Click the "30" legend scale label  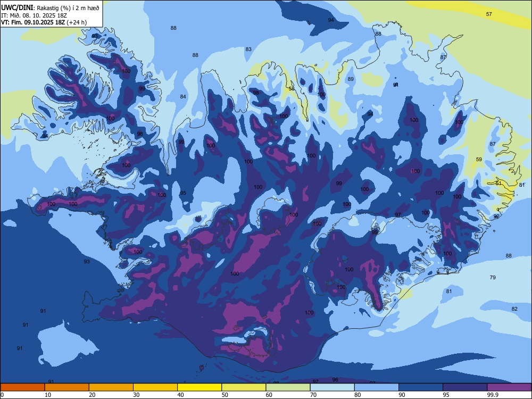pyautogui.click(x=136, y=395)
